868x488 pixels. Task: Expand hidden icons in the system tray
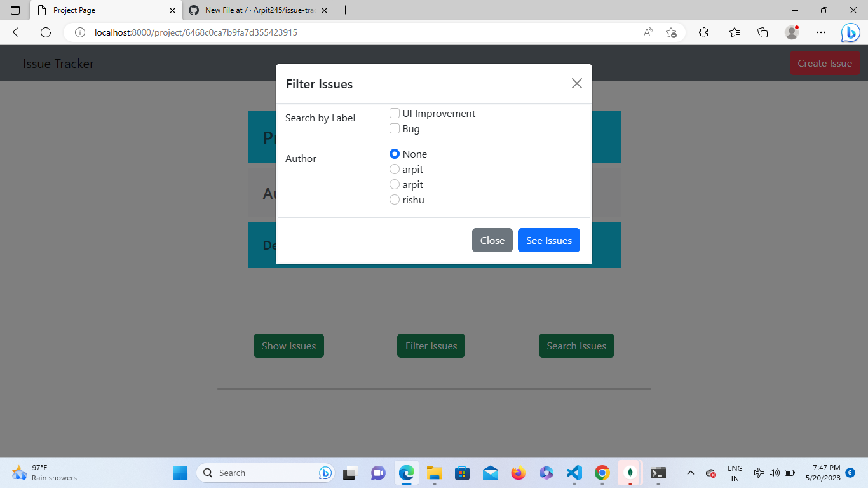pos(690,473)
